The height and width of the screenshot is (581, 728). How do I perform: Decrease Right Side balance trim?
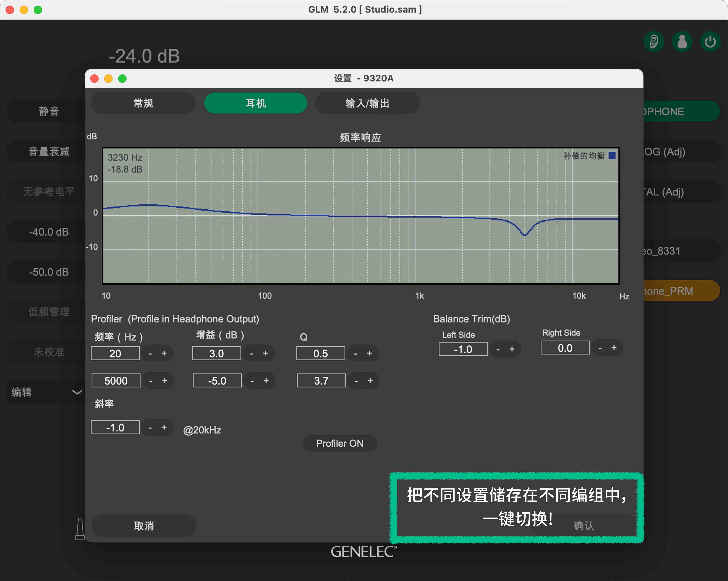600,348
